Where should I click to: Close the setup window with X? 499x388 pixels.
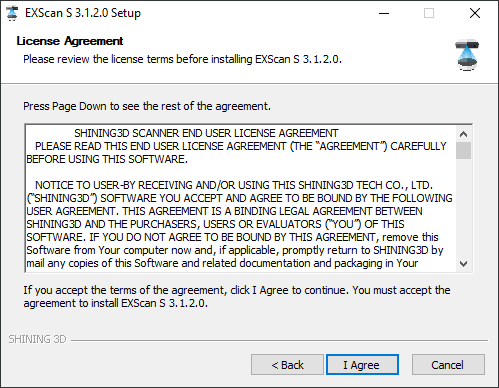(475, 13)
